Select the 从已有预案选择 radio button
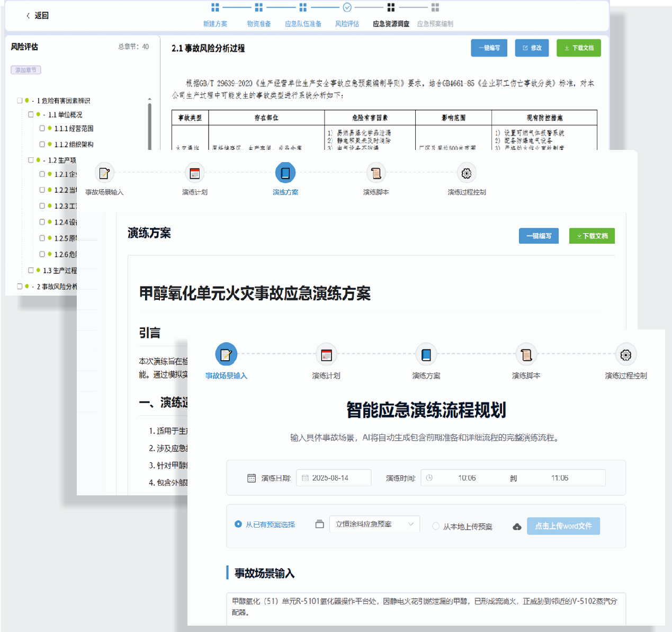The height and width of the screenshot is (632, 672). click(238, 524)
